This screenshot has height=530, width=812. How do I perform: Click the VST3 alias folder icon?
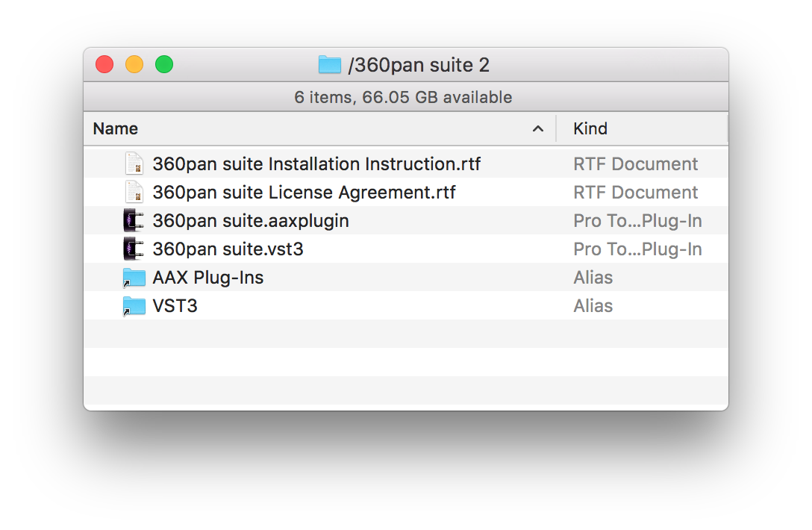coord(134,306)
